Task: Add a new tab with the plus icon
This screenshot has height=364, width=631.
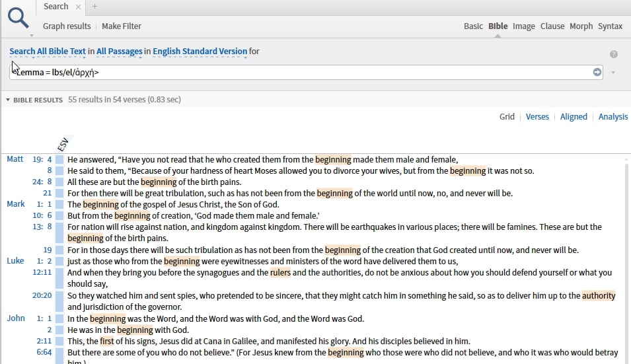Action: point(94,7)
